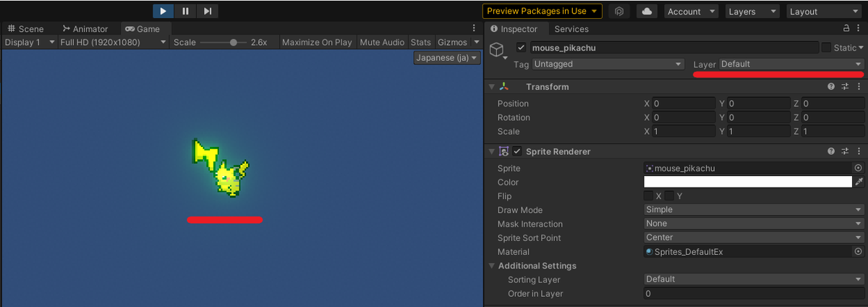Viewport: 868px width, 307px height.
Task: Toggle Mute Audio in the Game view
Action: [382, 42]
